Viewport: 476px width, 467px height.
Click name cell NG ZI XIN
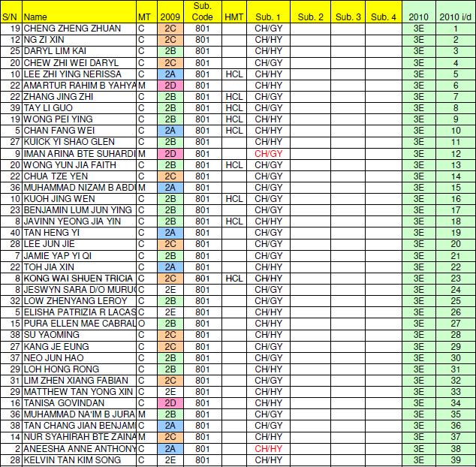[79, 40]
